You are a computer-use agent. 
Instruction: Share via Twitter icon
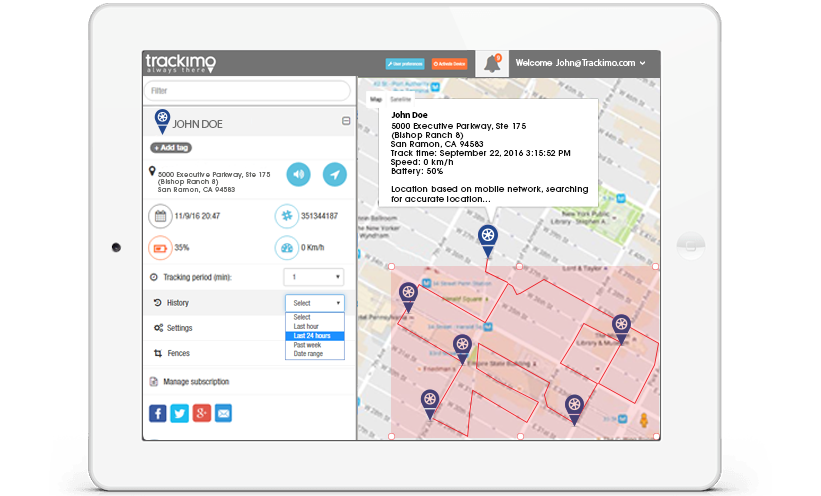[x=180, y=413]
